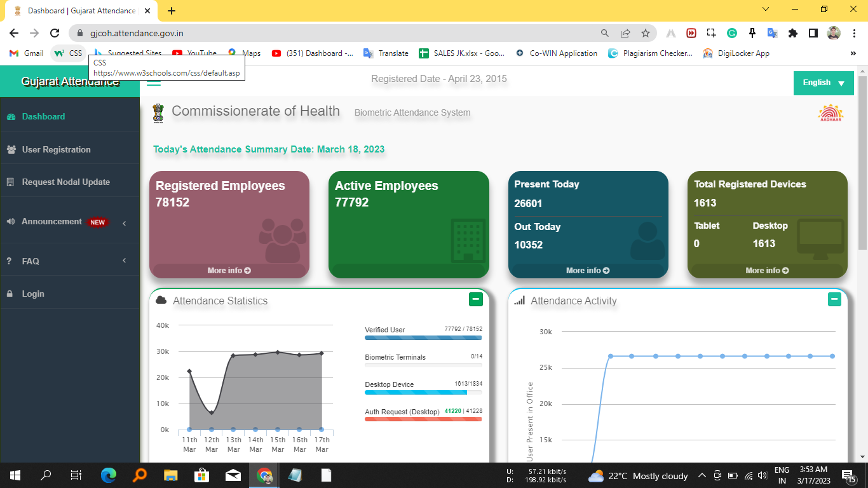Open More info on Present Today card
Viewport: 868px width, 488px height.
coord(588,271)
